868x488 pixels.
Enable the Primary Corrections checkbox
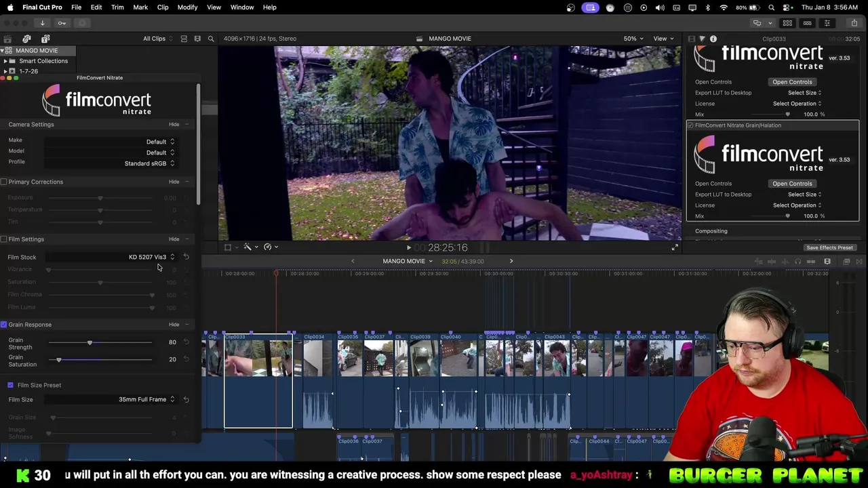click(x=4, y=182)
